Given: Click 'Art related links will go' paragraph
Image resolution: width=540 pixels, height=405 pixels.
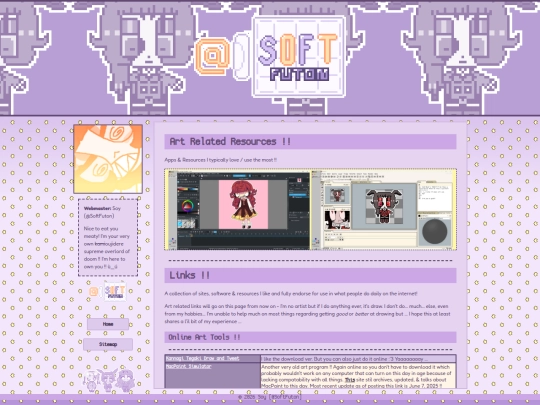Looking at the screenshot, I should [x=307, y=314].
